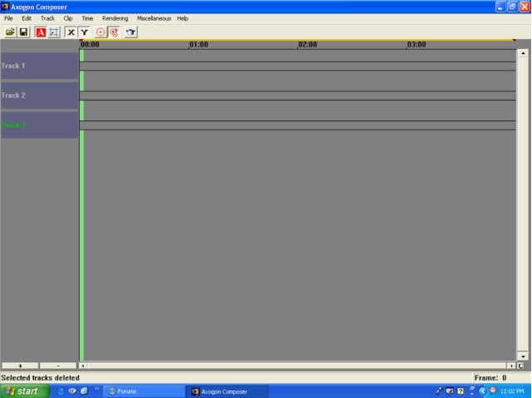The image size is (532, 398).
Task: Click the minus zoom-out button
Action: coord(58,366)
